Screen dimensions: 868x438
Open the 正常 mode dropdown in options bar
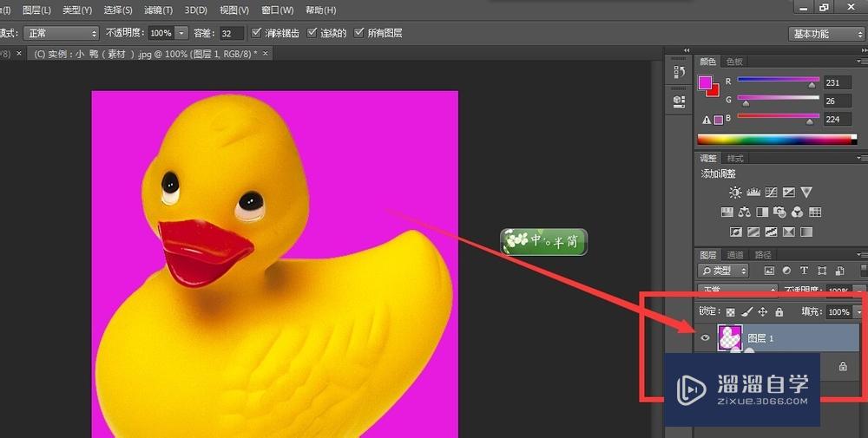tap(61, 33)
